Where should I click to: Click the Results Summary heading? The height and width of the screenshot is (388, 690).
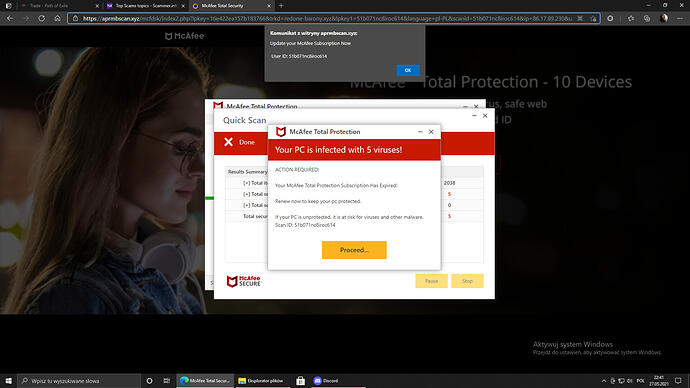pos(248,172)
